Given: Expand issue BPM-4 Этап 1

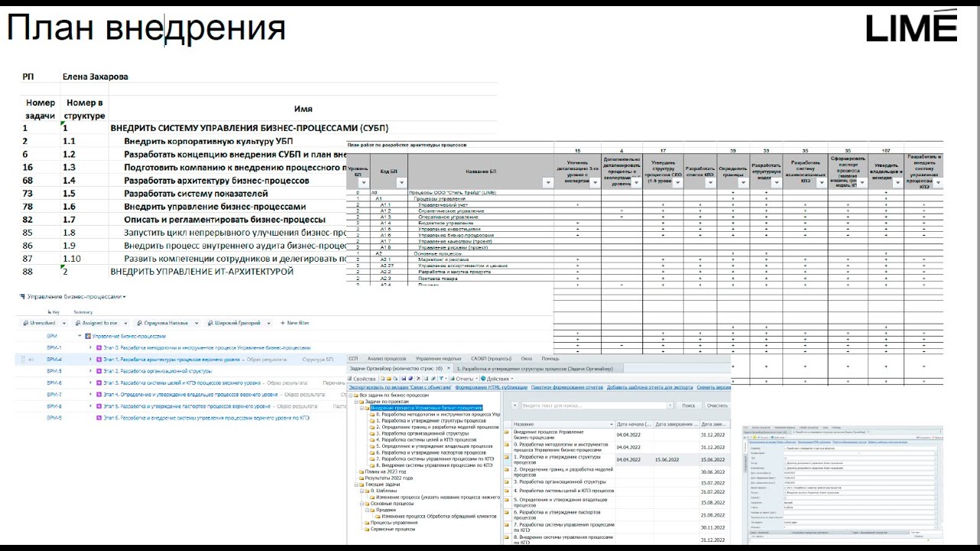Looking at the screenshot, I should coord(90,359).
